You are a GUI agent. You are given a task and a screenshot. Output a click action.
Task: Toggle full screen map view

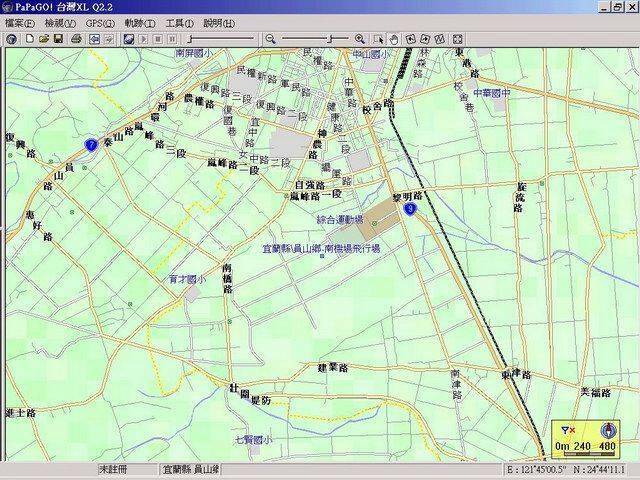pos(458,39)
